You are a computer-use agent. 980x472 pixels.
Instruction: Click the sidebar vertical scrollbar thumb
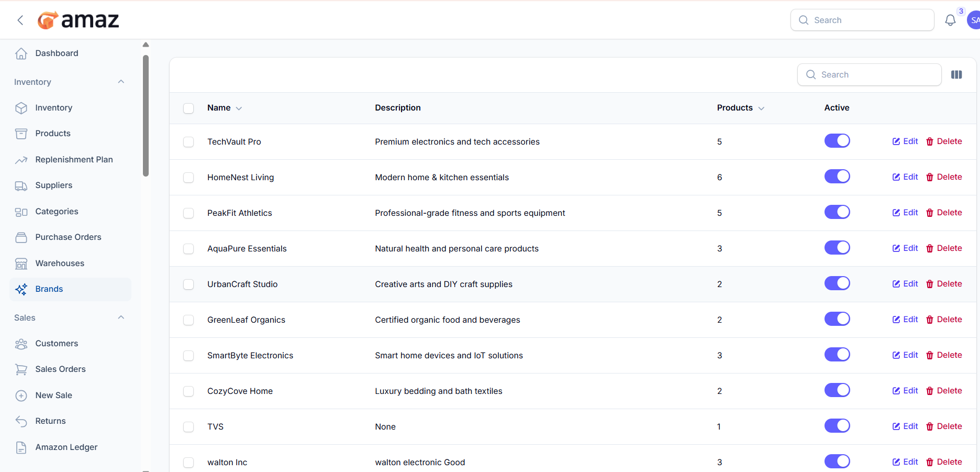(146, 115)
